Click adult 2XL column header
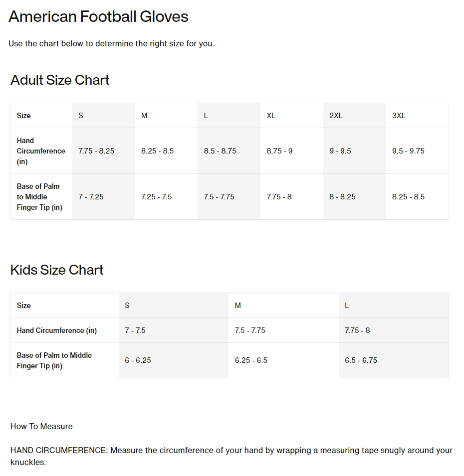The height and width of the screenshot is (476, 464). coord(355,116)
